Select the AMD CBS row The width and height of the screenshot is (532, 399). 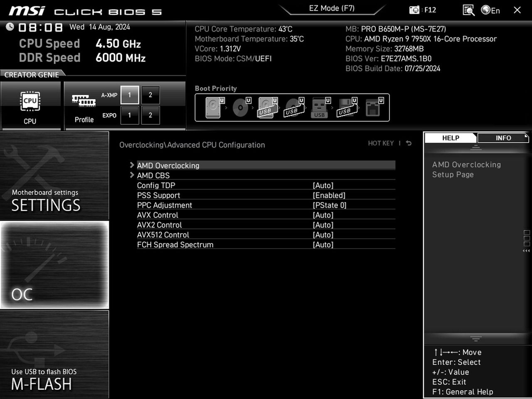(x=266, y=175)
